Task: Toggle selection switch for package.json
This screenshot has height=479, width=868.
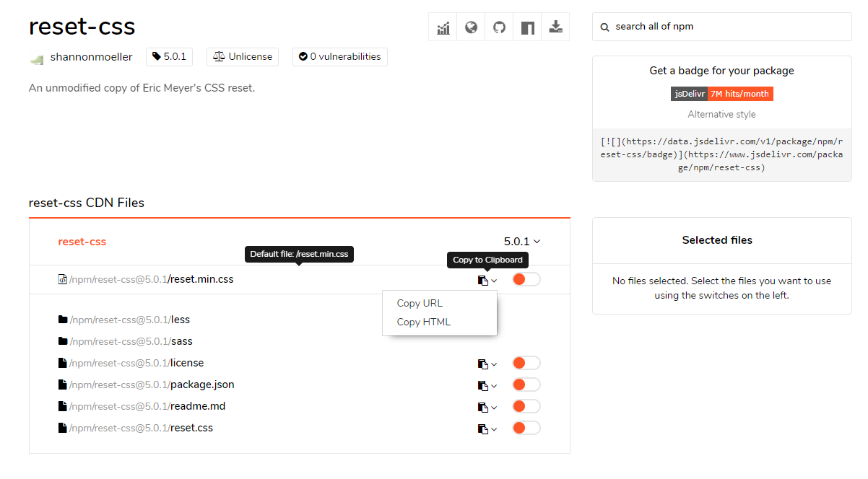Action: point(526,384)
